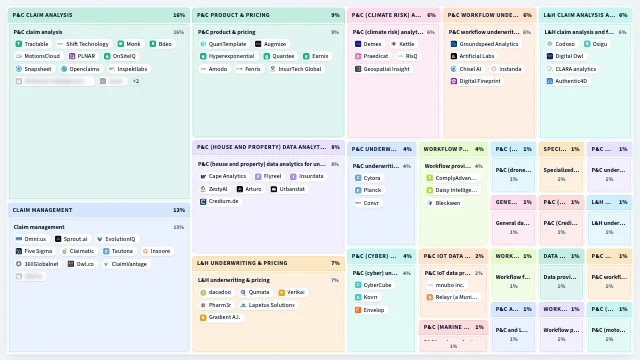Click the Verikai orange icon
Viewport: 640px width, 360px height.
281,292
